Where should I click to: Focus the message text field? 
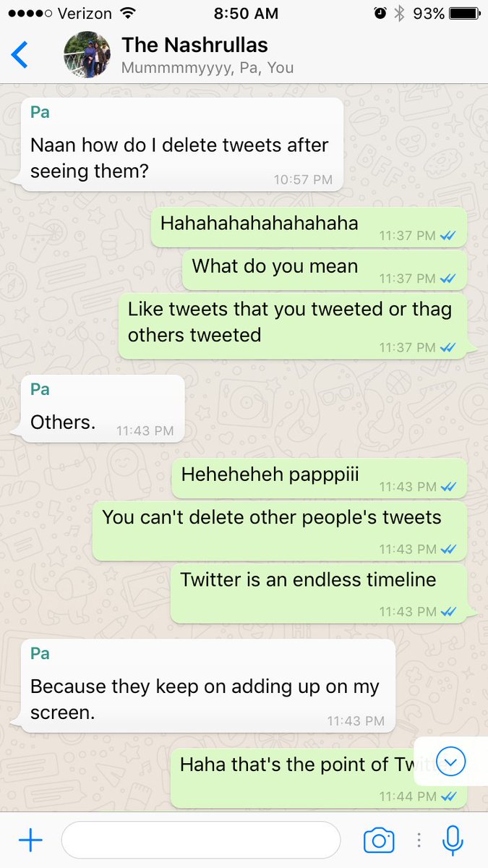(x=201, y=840)
